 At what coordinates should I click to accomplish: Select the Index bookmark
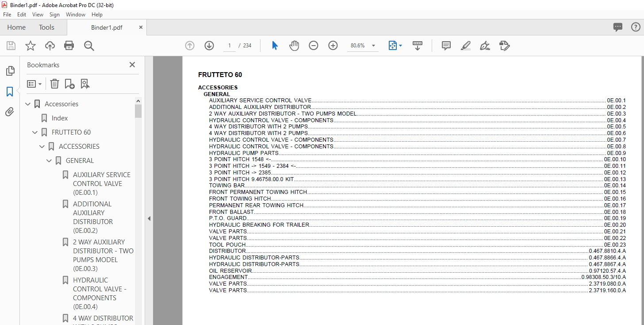pyautogui.click(x=60, y=118)
